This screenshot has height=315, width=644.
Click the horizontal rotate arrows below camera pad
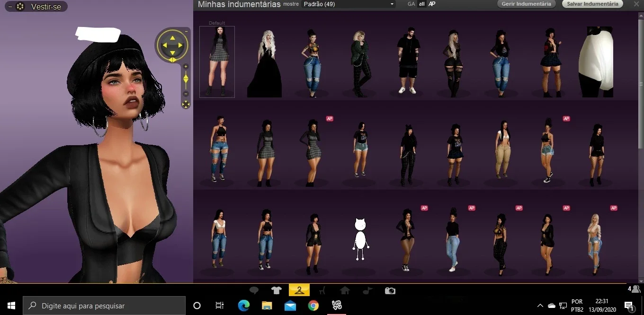point(172,60)
